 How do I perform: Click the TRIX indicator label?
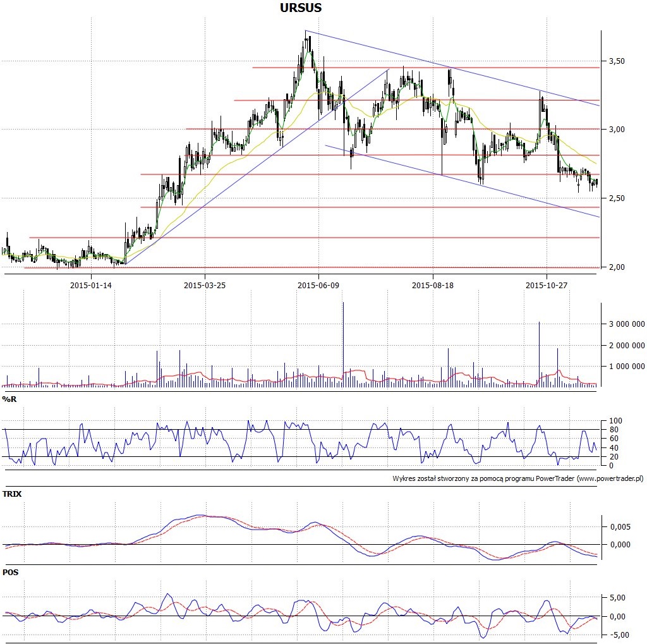[12, 494]
